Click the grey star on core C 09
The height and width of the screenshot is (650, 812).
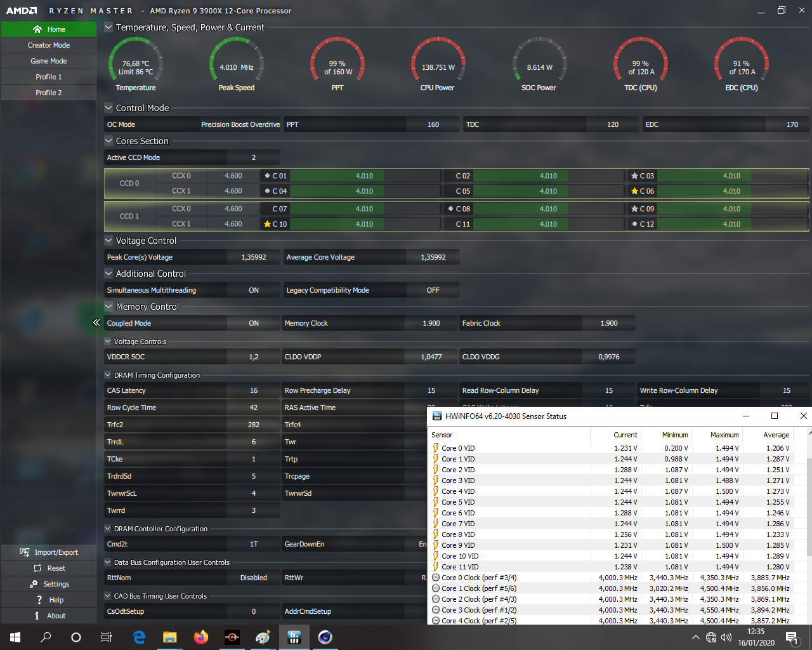pos(634,209)
